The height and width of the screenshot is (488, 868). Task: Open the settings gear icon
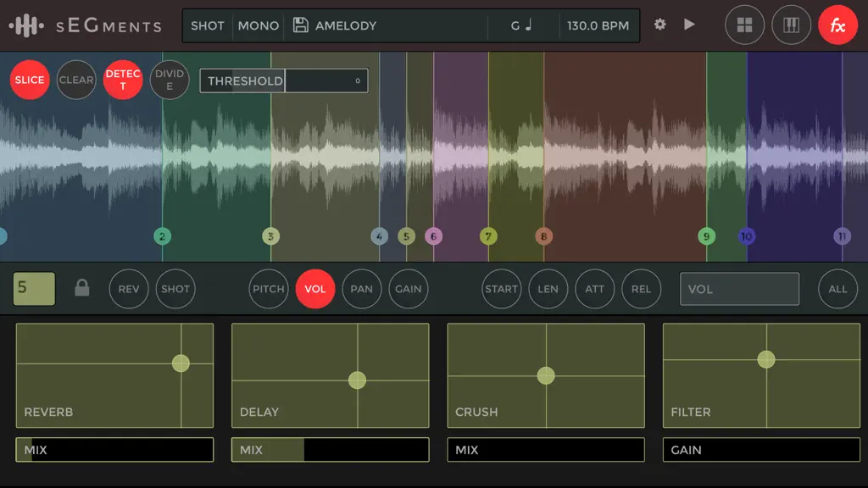(x=659, y=25)
